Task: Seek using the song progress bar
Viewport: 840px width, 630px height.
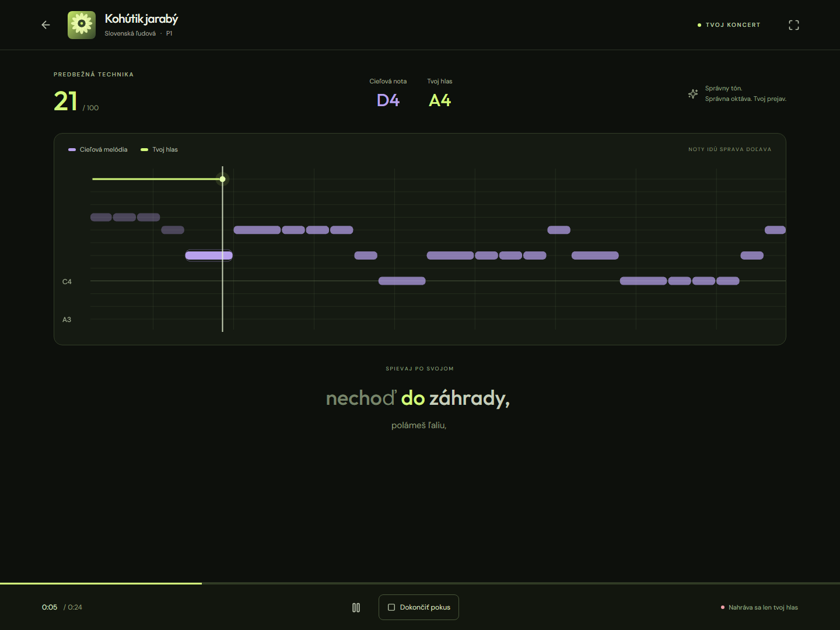Action: click(x=420, y=583)
